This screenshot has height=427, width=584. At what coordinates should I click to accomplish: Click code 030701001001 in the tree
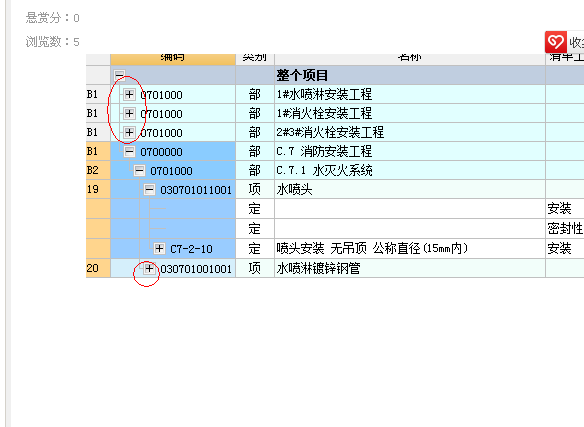(196, 269)
